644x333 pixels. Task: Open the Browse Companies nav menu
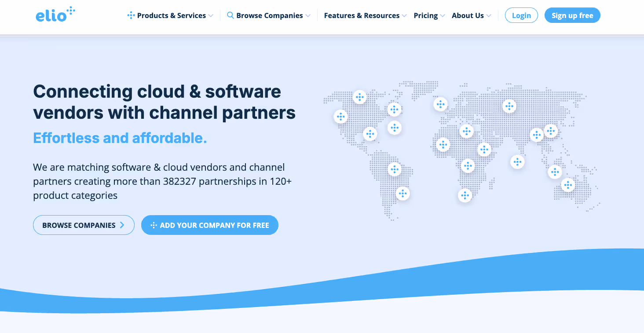[269, 15]
